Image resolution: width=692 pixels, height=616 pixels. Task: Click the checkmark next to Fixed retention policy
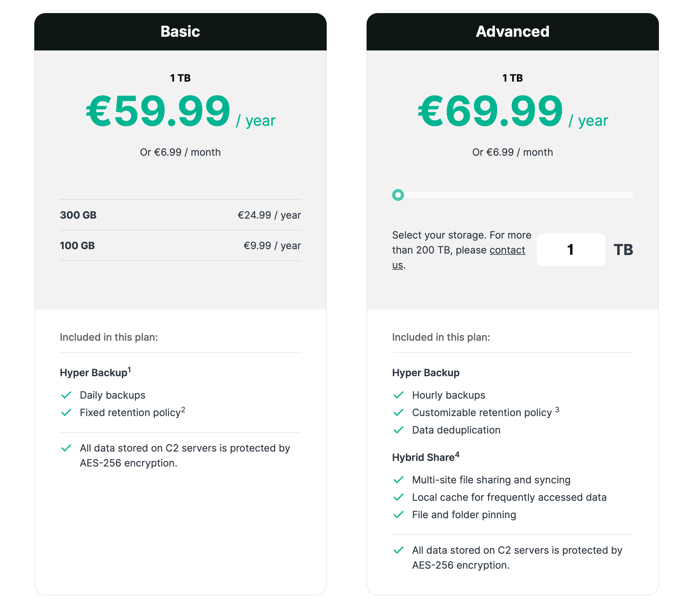(x=66, y=413)
